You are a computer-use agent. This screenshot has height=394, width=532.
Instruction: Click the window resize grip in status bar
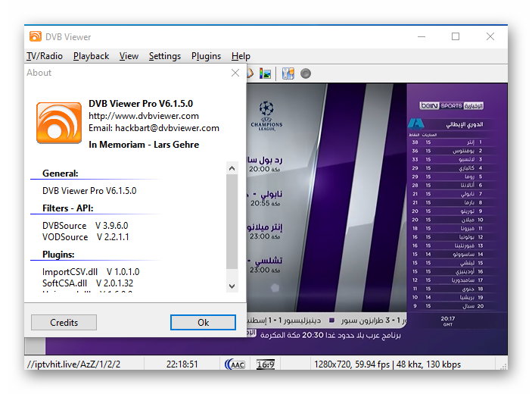pyautogui.click(x=503, y=366)
